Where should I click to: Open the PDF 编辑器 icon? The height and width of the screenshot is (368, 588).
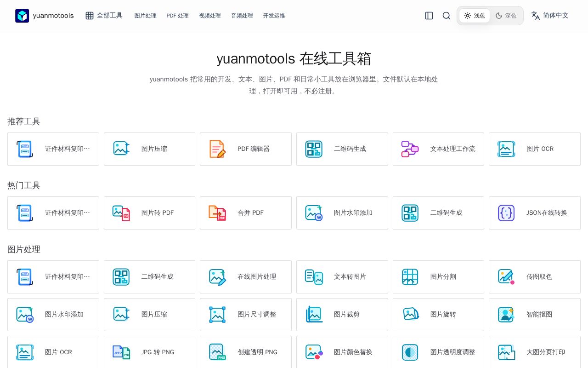(217, 149)
